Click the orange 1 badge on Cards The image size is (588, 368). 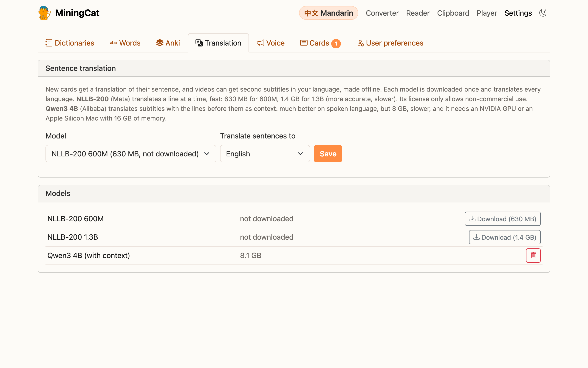point(336,43)
